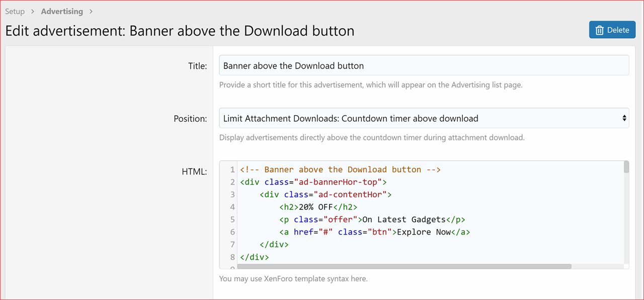644x300 pixels.
Task: Click the chevron between Setup and Advertising
Action: click(x=32, y=11)
